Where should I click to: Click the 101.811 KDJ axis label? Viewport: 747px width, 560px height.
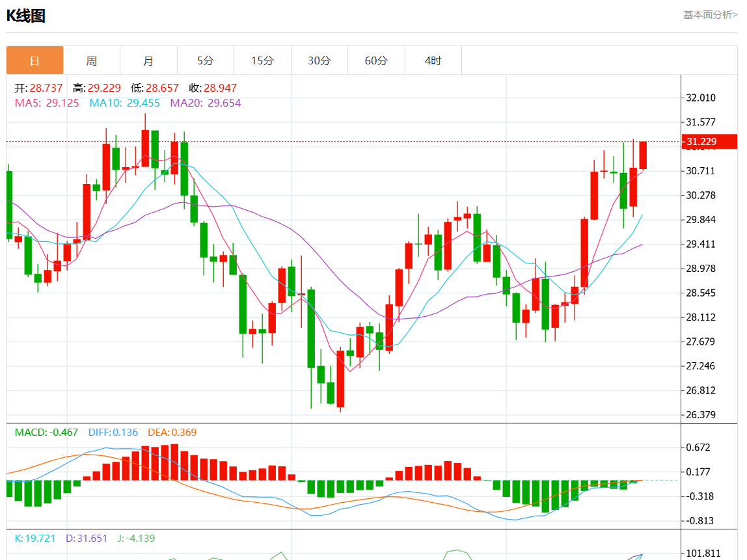(x=703, y=553)
